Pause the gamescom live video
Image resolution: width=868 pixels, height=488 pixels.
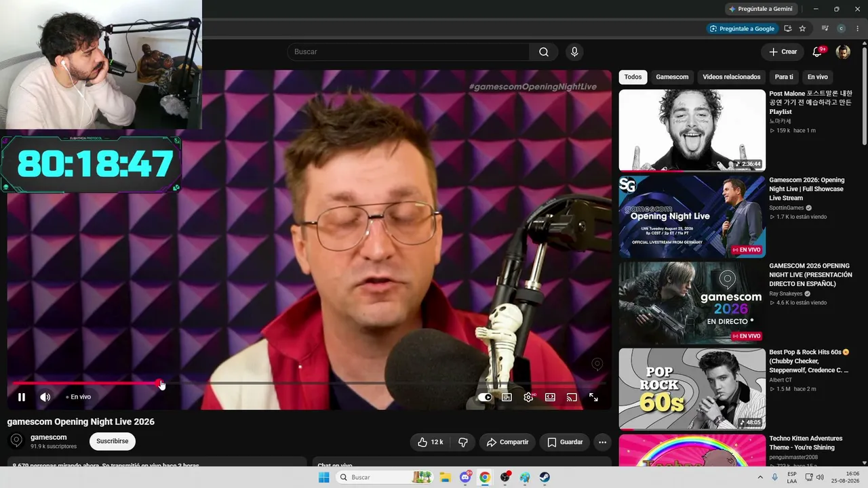(x=22, y=397)
